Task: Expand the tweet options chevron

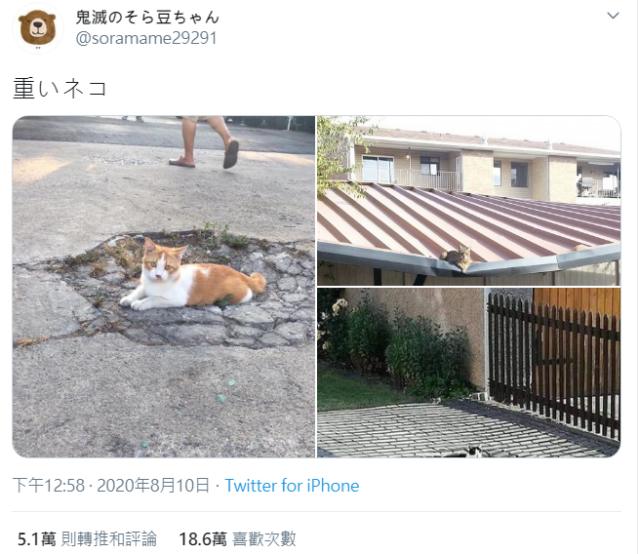Action: pos(613,16)
